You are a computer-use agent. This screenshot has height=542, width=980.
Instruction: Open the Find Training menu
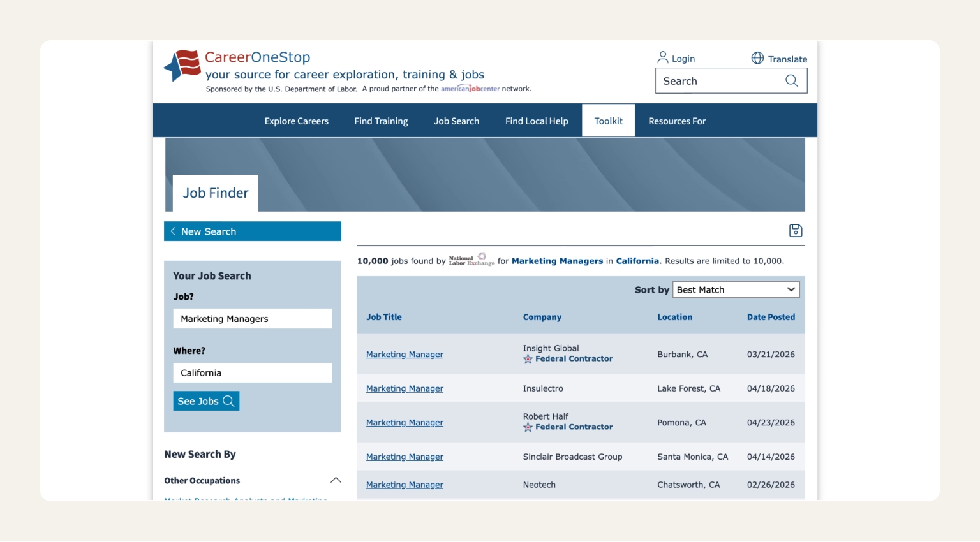pyautogui.click(x=381, y=121)
